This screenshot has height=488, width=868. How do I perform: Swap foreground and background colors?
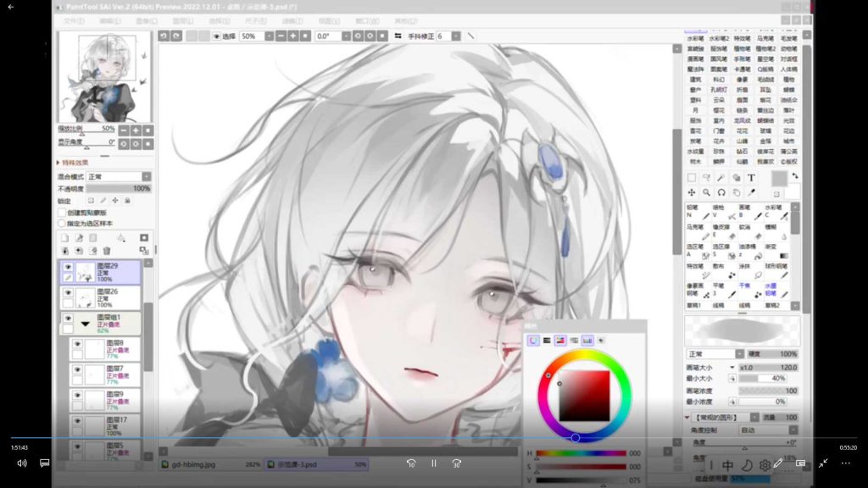pos(795,176)
